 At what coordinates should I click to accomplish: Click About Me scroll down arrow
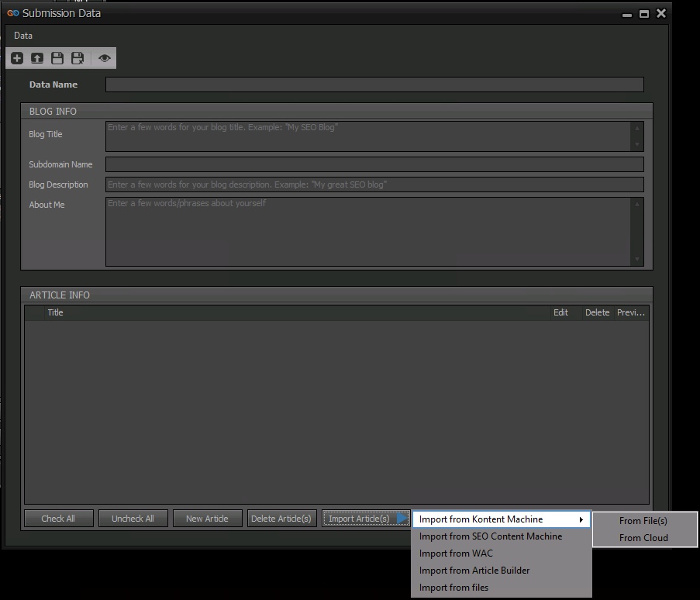637,259
